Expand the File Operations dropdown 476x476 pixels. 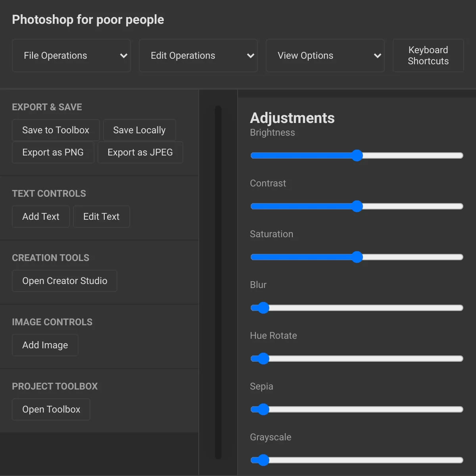(x=71, y=56)
